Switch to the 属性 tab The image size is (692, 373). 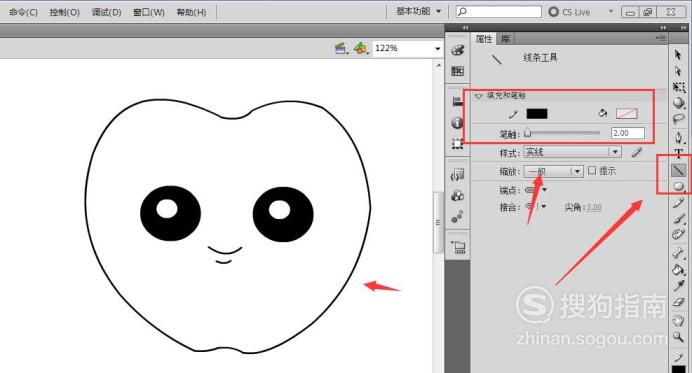point(484,39)
